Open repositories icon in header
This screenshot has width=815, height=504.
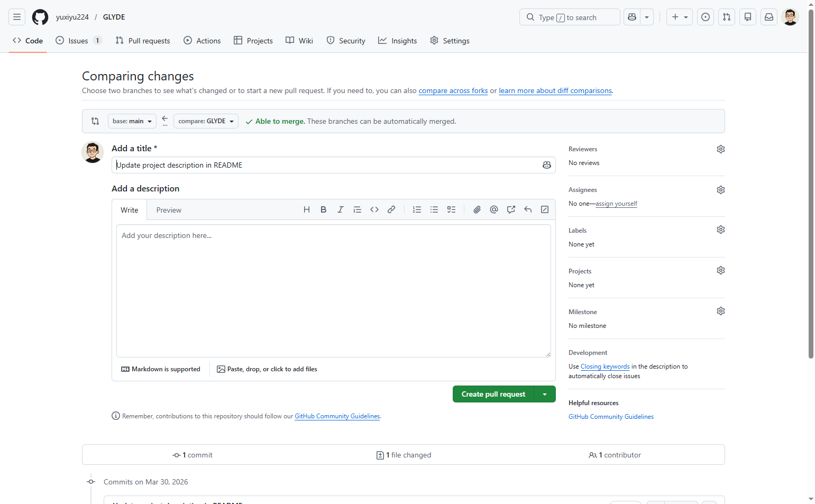point(748,17)
